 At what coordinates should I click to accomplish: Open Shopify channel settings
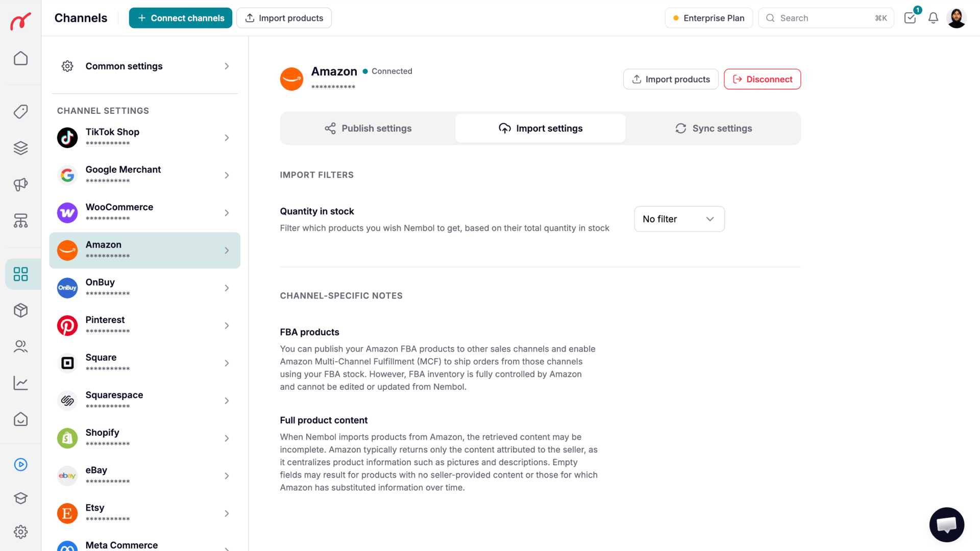[145, 438]
